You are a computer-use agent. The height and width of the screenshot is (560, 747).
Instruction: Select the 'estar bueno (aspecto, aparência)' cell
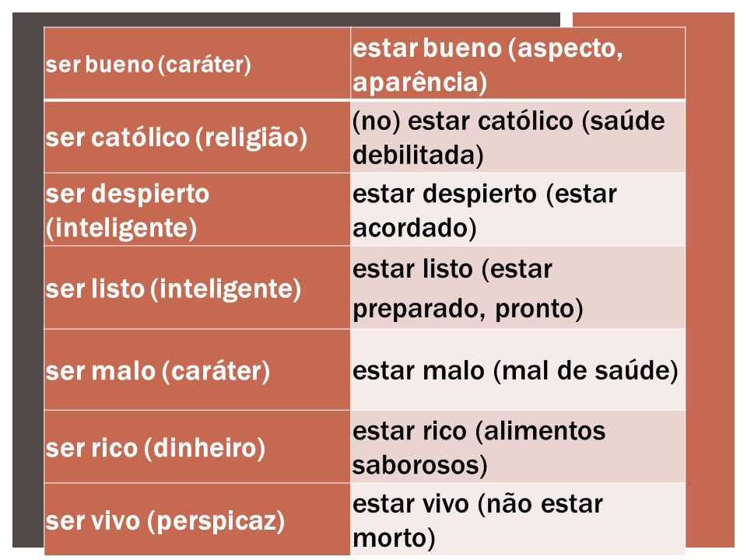point(518,64)
